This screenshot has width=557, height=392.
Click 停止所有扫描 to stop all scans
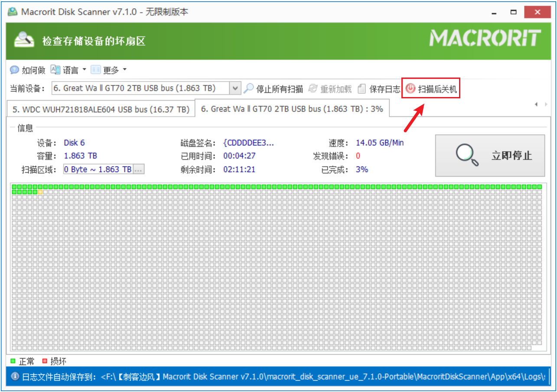point(274,89)
